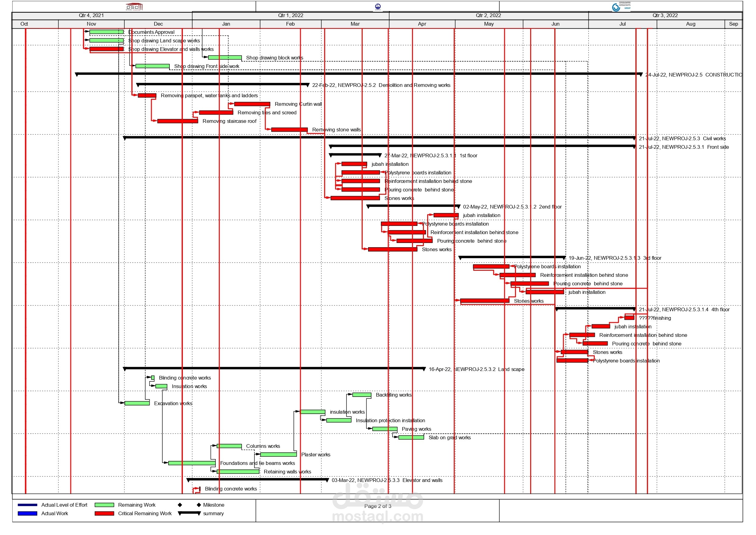Screen dimensions: 756x535
Task: Click the "Shop drawing Front side work" label
Action: (x=207, y=66)
